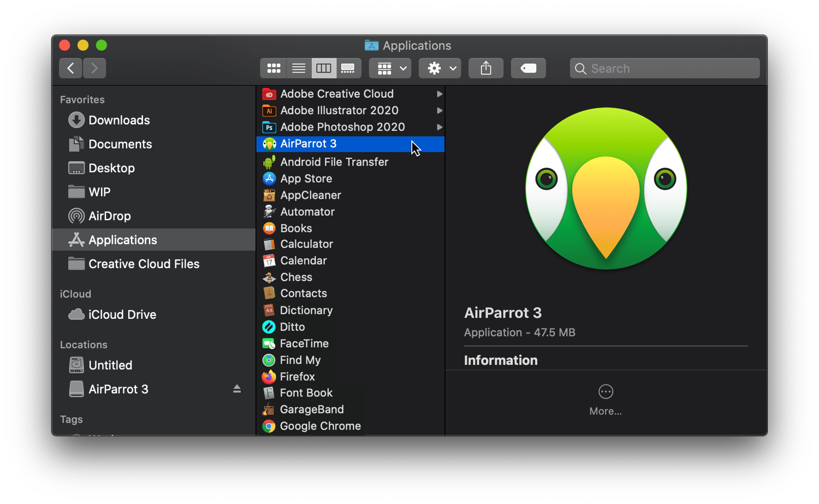Select the Android File Transfer icon
The width and height of the screenshot is (819, 504).
(x=269, y=162)
